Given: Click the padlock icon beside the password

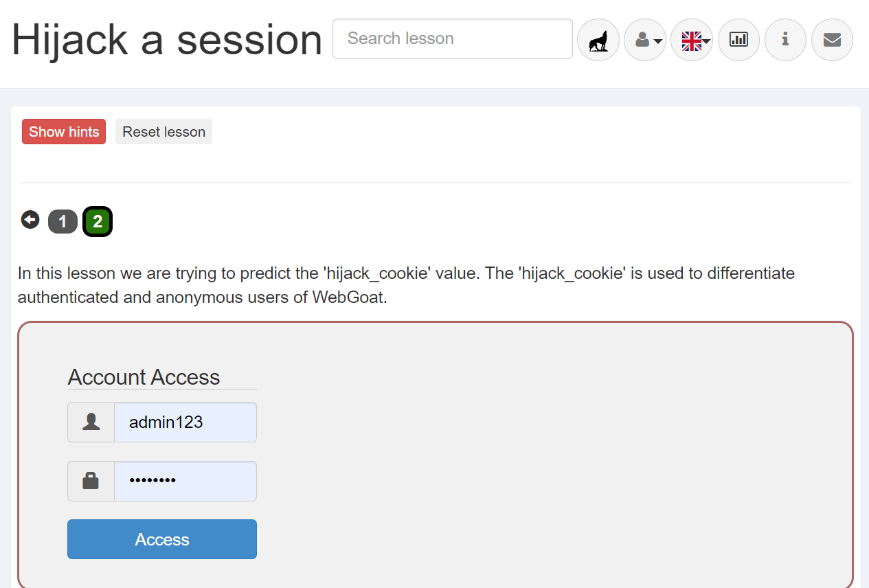Looking at the screenshot, I should (91, 481).
